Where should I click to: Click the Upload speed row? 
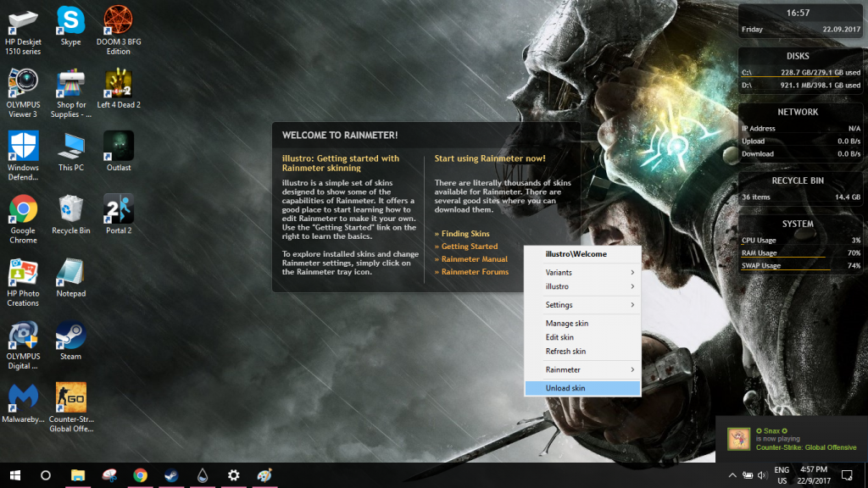(800, 141)
